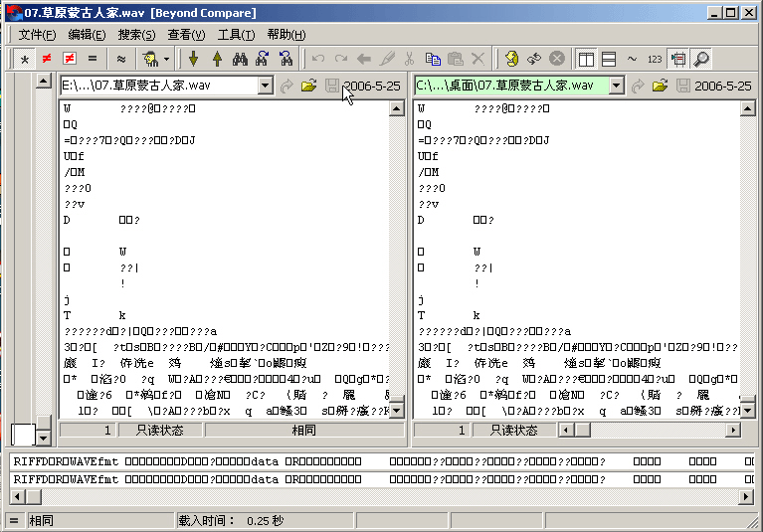The height and width of the screenshot is (532, 763).
Task: Click right pane horizontal scroll right arrow
Action: point(733,430)
